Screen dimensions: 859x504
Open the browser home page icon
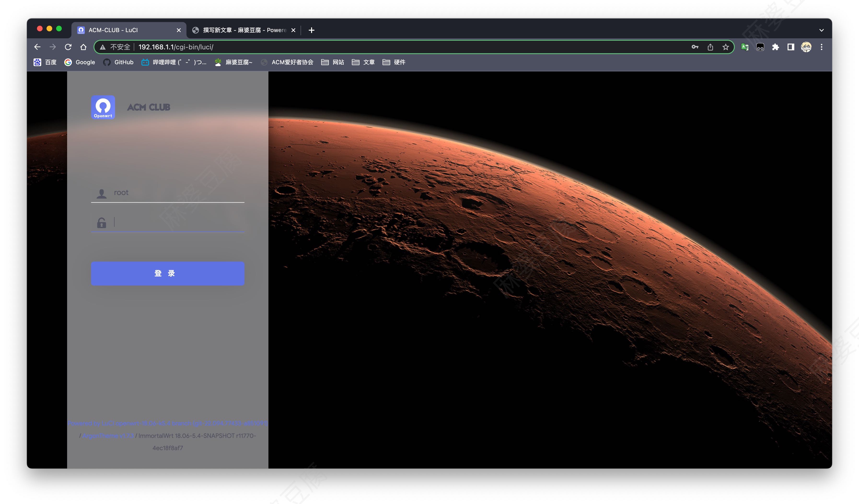tap(83, 47)
